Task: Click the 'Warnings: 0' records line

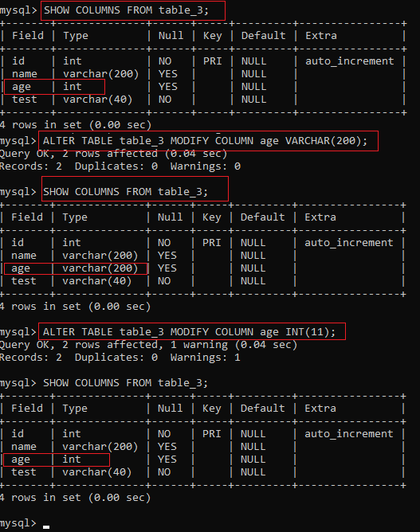Action: 120,166
